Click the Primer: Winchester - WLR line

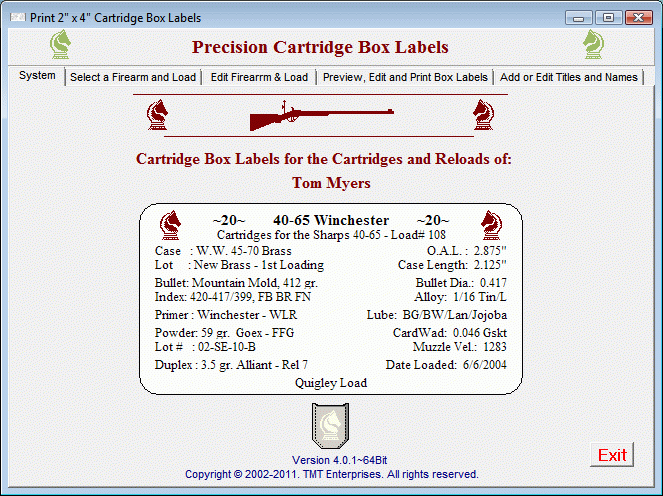(226, 315)
